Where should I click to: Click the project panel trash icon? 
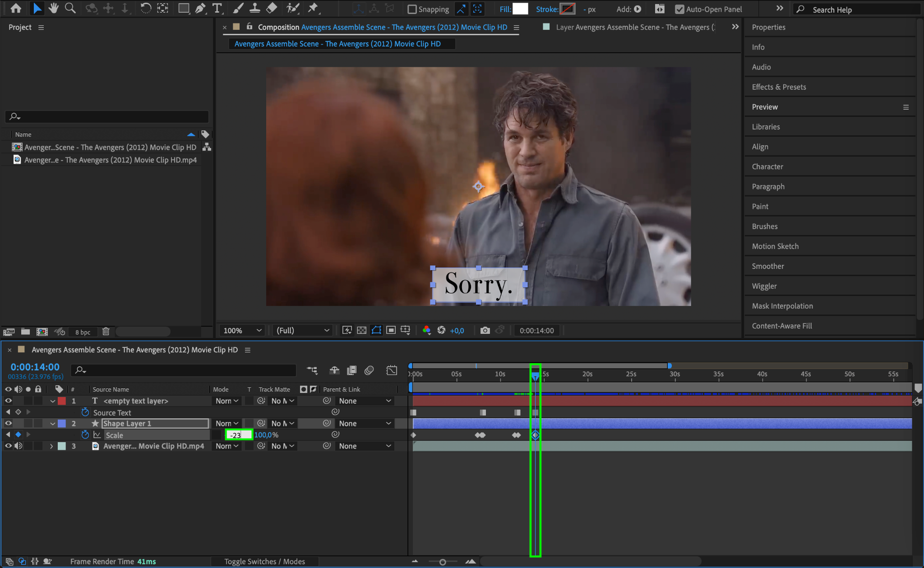pos(106,332)
